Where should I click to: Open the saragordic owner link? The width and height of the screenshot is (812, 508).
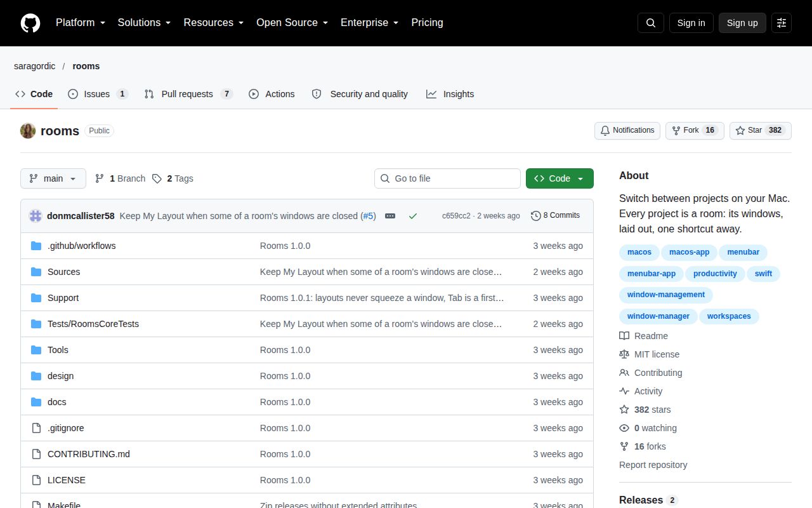tap(35, 66)
